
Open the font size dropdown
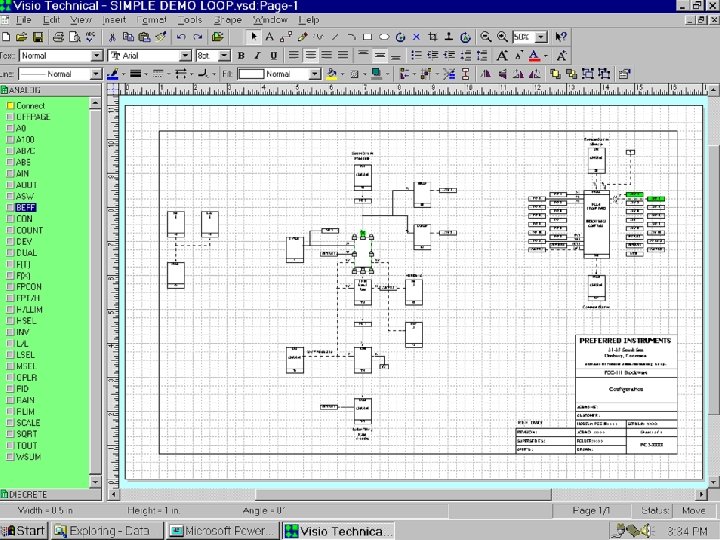coord(224,56)
